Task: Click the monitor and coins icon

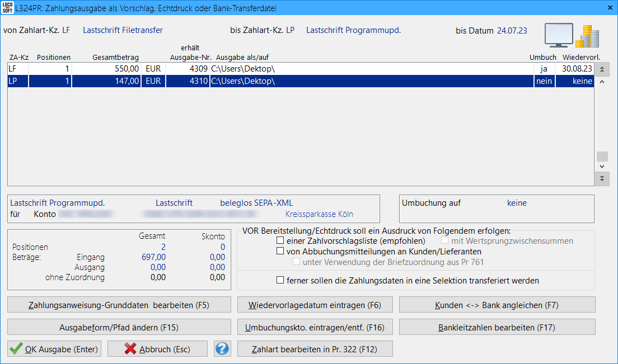Action: pyautogui.click(x=571, y=37)
